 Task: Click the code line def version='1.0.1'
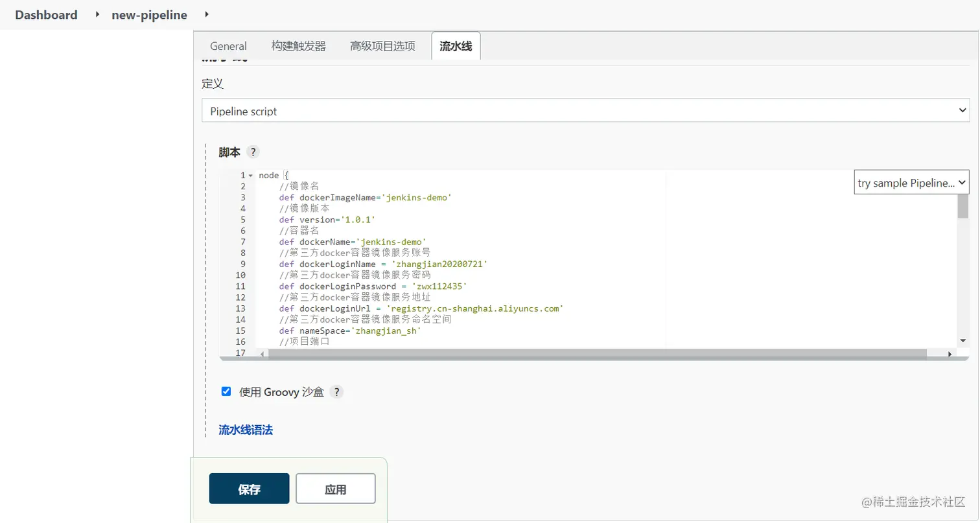coord(327,220)
